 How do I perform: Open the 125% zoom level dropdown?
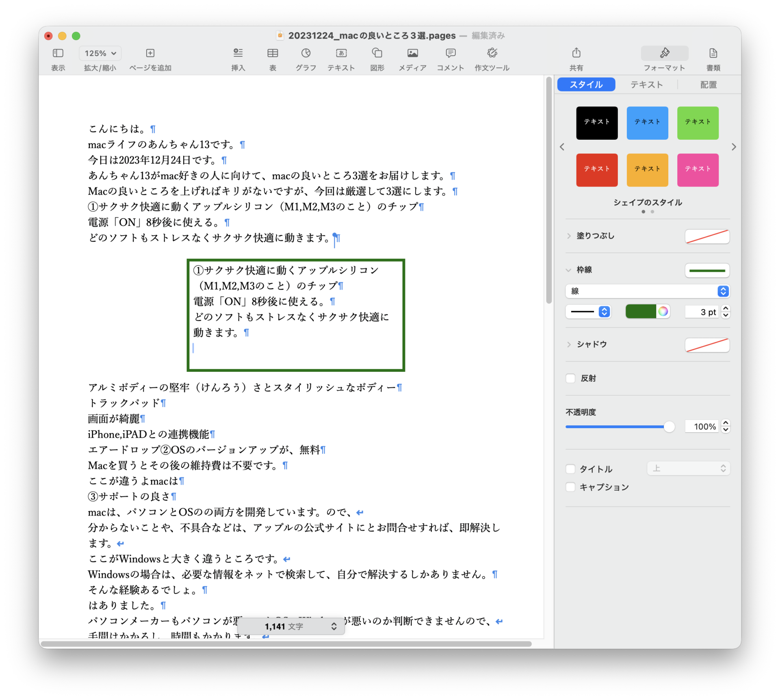tap(100, 53)
